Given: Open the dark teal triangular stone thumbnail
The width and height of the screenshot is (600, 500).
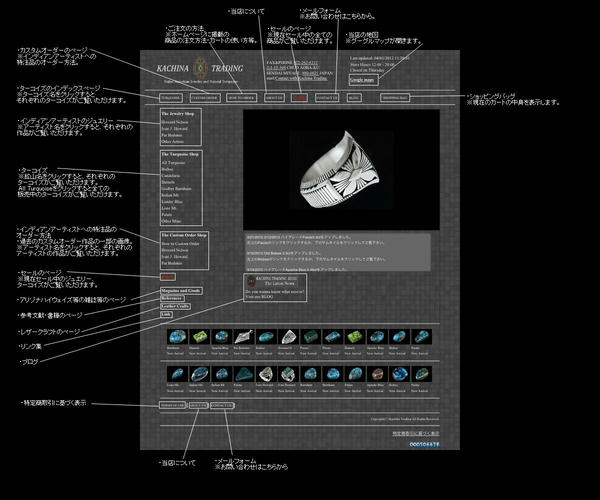Looking at the screenshot, I should point(243,374).
